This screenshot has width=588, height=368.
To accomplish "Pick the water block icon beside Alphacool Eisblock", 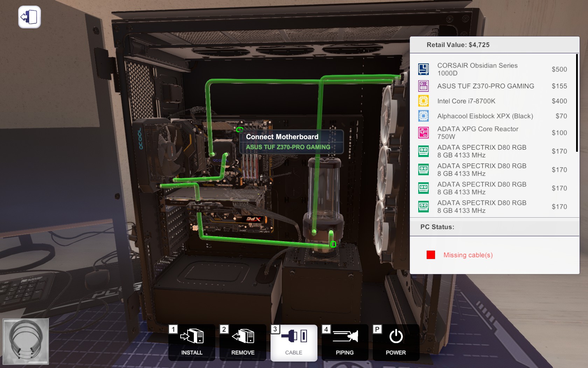I will pyautogui.click(x=423, y=116).
